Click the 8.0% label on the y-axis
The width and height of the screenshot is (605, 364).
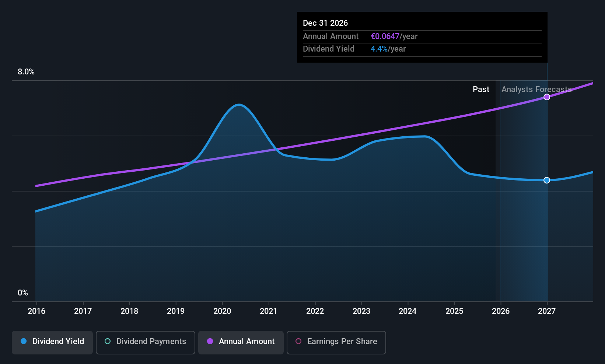(x=26, y=72)
